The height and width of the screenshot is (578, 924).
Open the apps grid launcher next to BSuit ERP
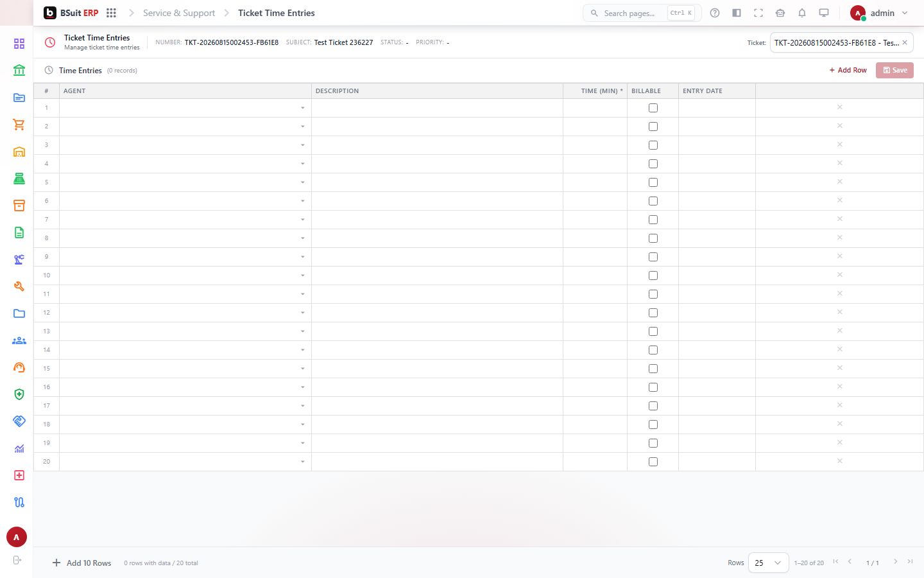click(x=111, y=13)
